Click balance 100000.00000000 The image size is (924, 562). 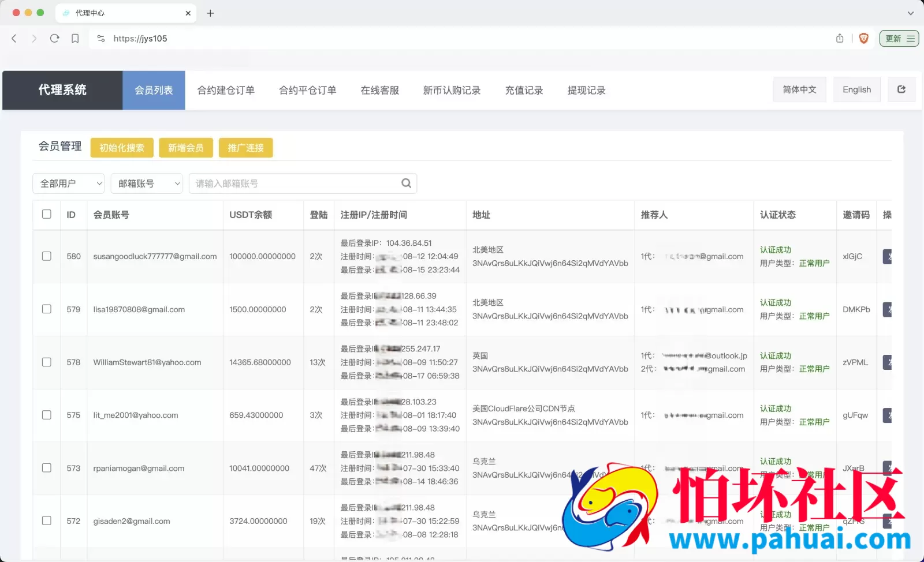[x=263, y=256]
